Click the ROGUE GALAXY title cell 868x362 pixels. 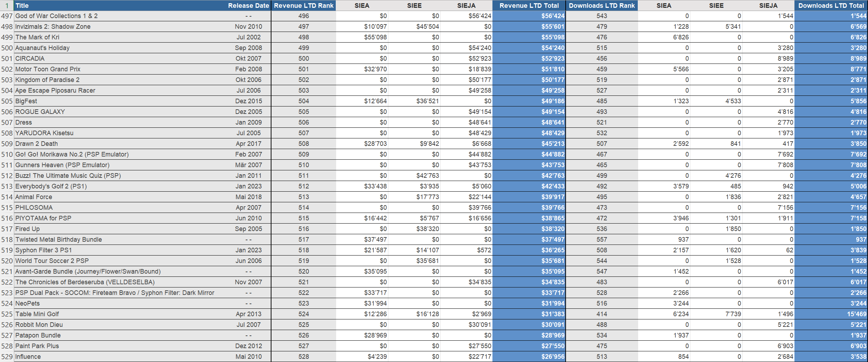tap(40, 112)
